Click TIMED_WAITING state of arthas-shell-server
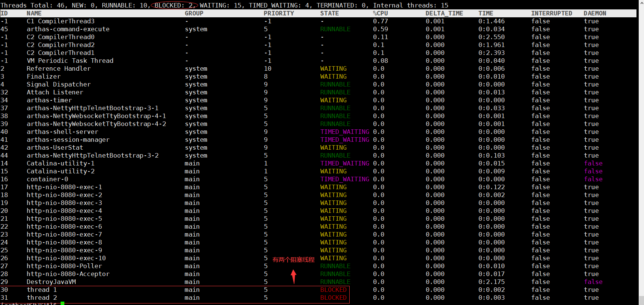644x305 pixels. point(345,132)
